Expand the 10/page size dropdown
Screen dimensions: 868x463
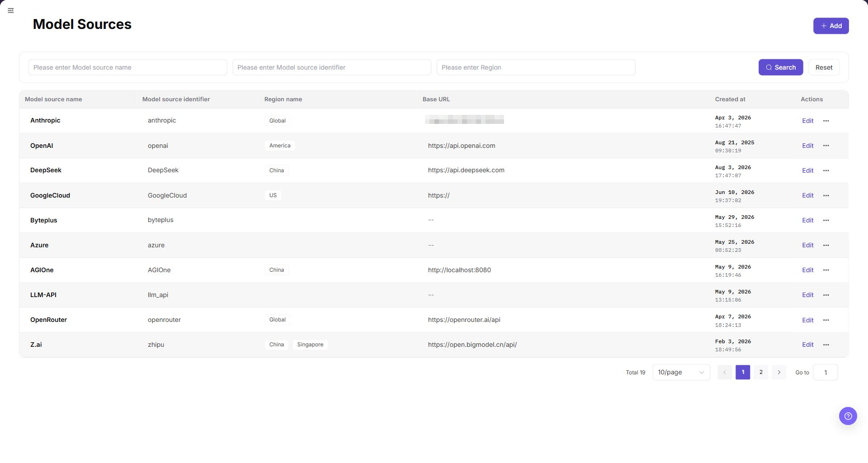[x=681, y=372]
